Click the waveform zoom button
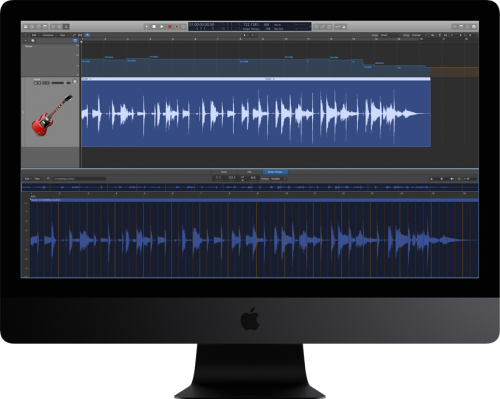The image size is (500, 399). 432,35
